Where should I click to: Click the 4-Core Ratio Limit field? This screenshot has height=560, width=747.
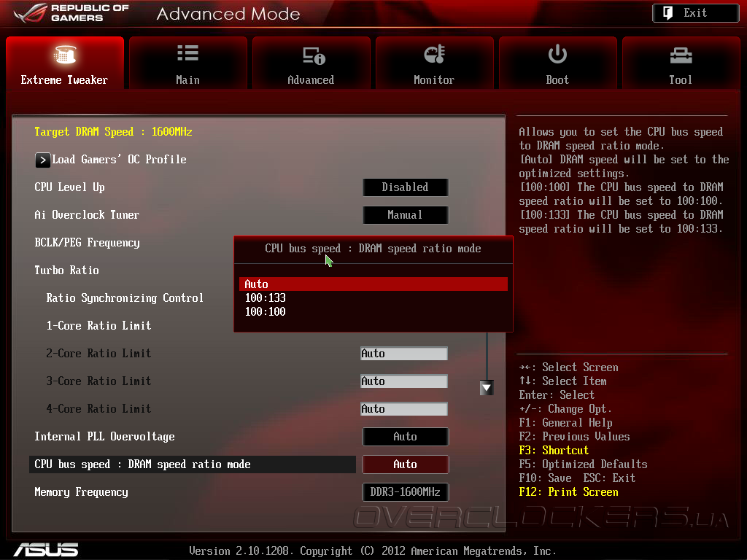pyautogui.click(x=404, y=408)
